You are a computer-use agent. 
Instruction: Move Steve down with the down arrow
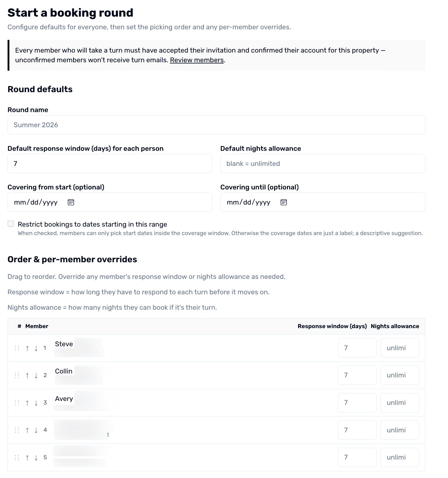coord(36,348)
